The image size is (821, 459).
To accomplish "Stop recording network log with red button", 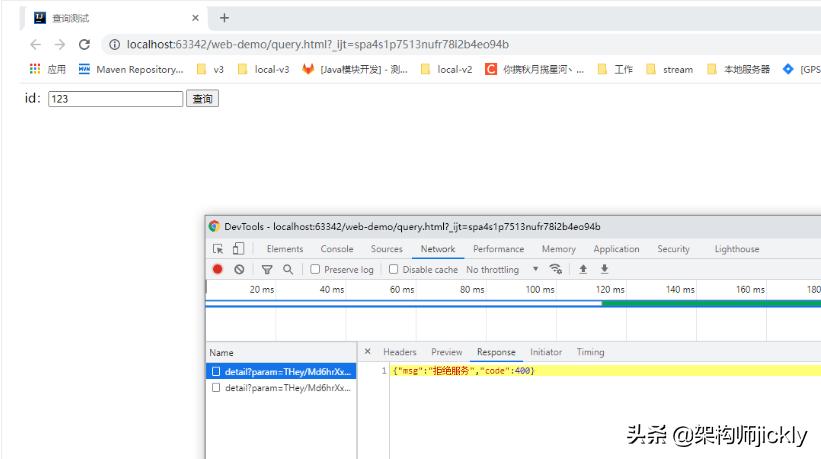I will point(217,269).
